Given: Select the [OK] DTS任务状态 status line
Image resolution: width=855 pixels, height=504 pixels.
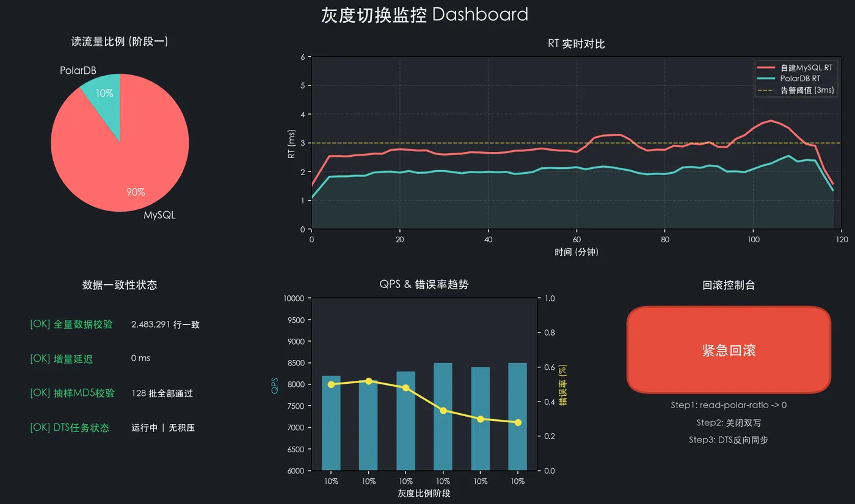Looking at the screenshot, I should pos(70,428).
